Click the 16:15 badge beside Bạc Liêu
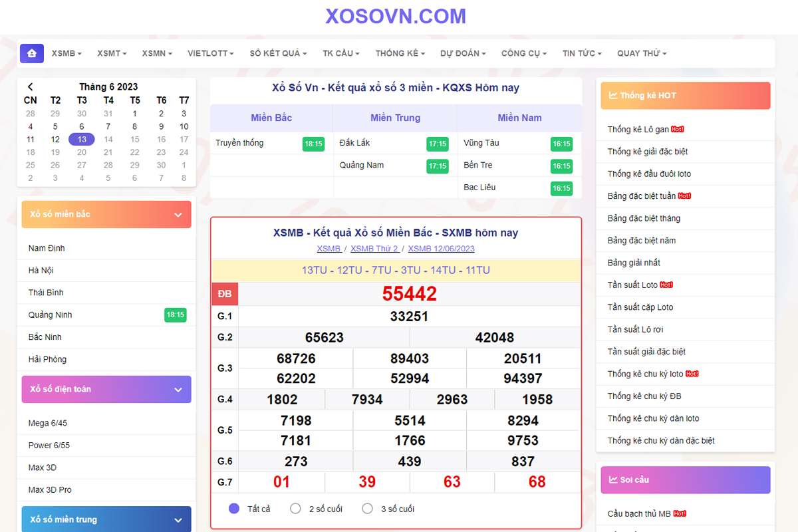 [561, 188]
